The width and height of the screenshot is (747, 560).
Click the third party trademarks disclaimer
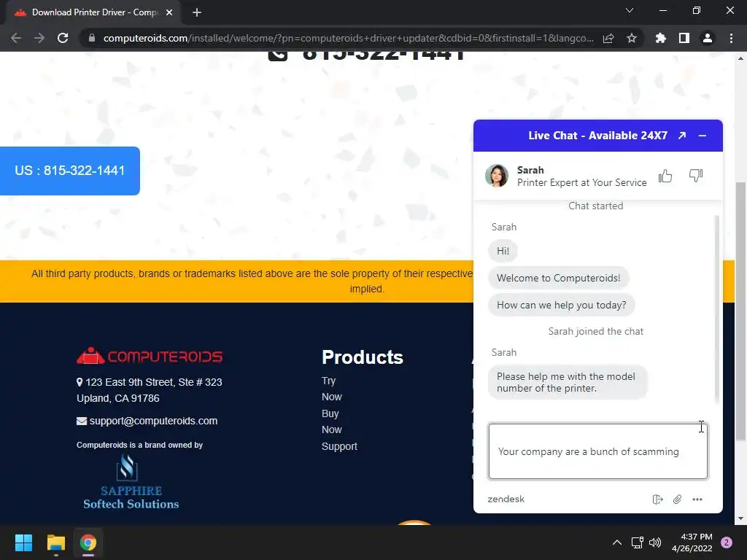tap(252, 281)
